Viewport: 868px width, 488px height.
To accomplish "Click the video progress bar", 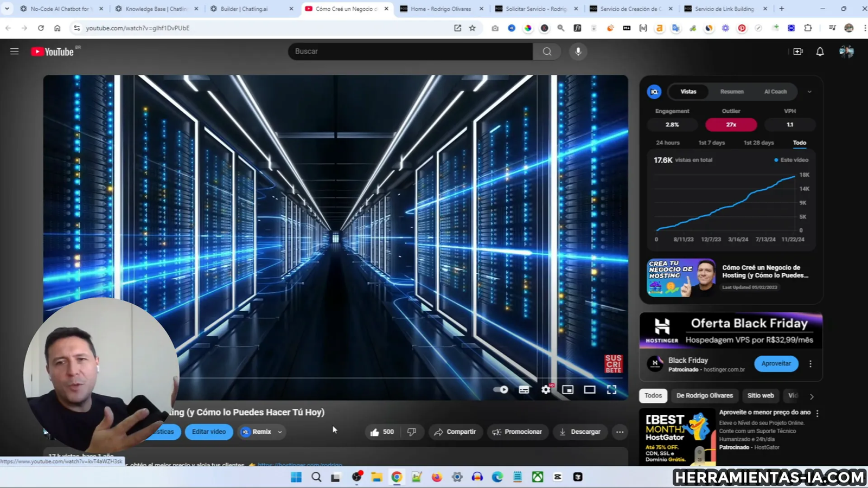I will [380, 378].
